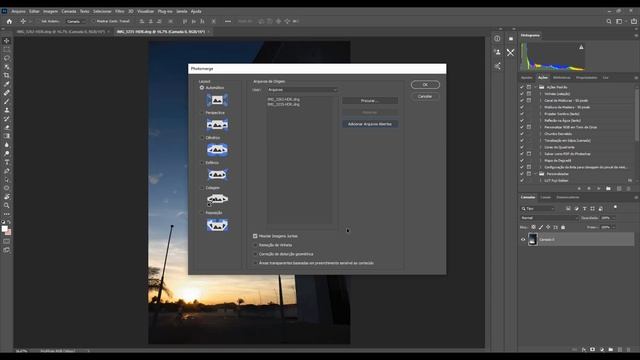Click the Home icon in the options bar
640x360 pixels.
click(9, 21)
